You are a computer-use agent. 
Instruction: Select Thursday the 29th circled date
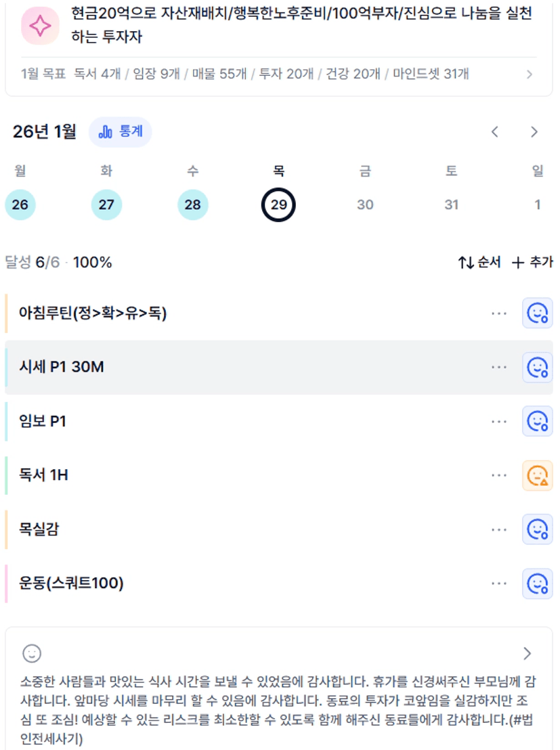278,204
